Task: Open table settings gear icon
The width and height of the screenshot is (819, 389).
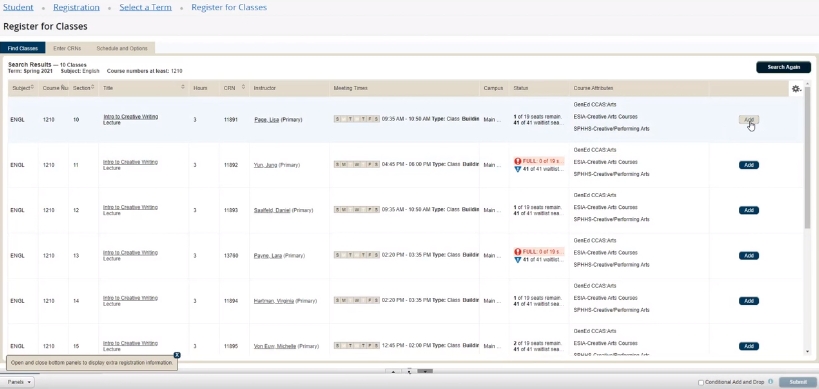Action: (x=796, y=89)
